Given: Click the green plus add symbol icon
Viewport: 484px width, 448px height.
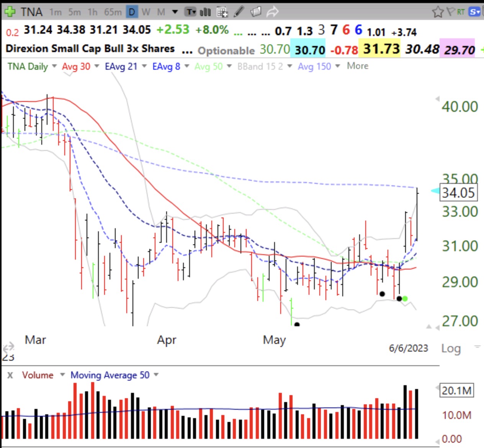Looking at the screenshot, I should pyautogui.click(x=10, y=12).
